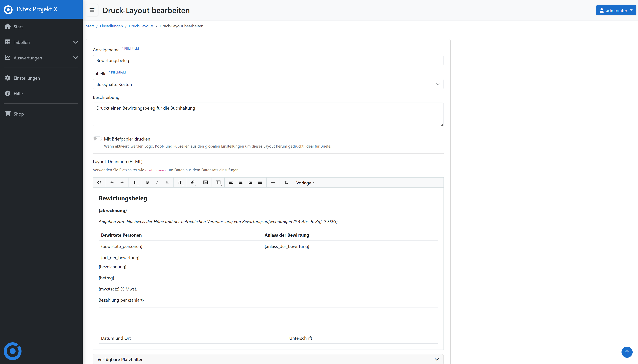
Task: Toggle the sidebar with hamburger button
Action: tap(92, 10)
